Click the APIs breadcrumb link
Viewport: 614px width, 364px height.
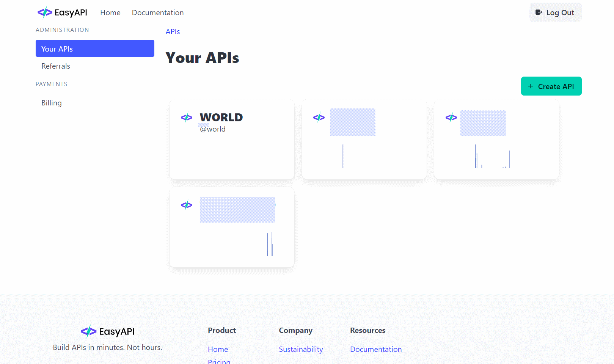pos(173,31)
